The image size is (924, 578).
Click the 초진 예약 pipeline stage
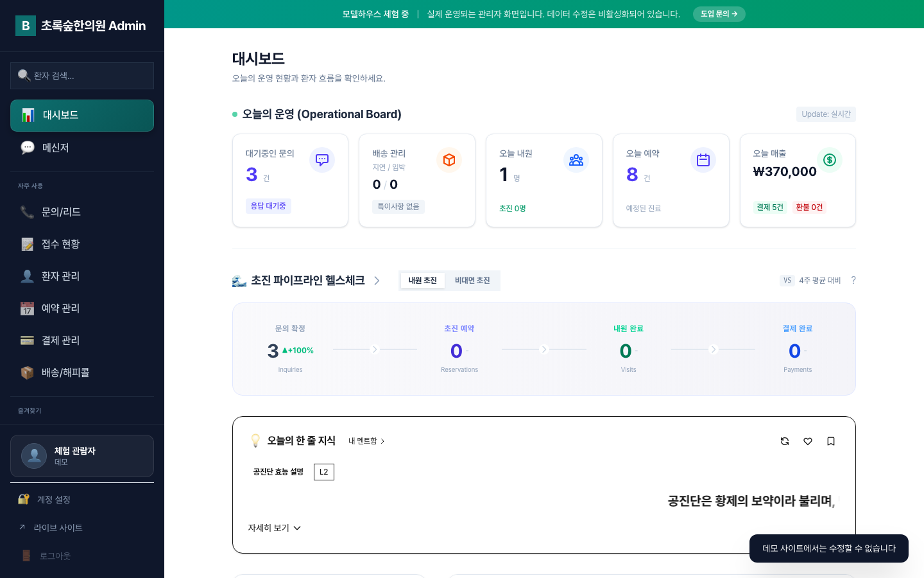[x=459, y=349]
